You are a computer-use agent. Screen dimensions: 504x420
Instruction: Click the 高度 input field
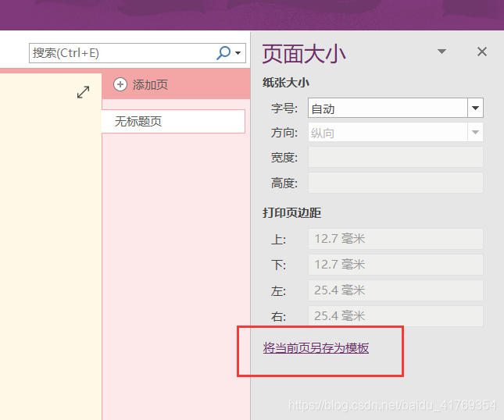pos(395,183)
